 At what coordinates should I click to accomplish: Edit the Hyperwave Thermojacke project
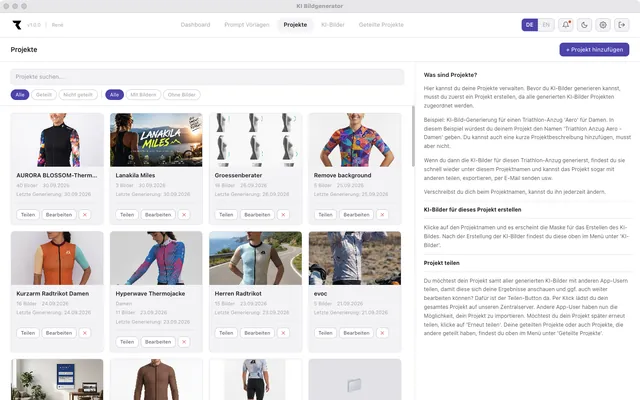(158, 342)
